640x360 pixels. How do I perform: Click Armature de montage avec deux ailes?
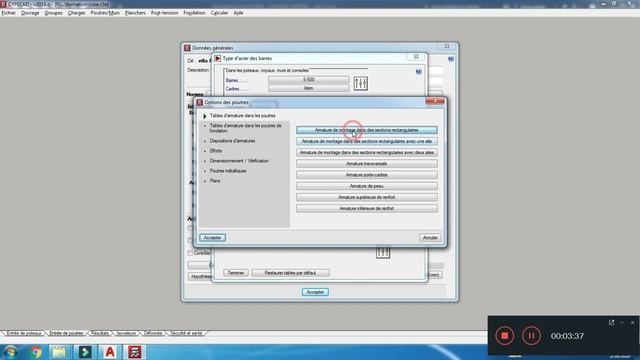[367, 153]
